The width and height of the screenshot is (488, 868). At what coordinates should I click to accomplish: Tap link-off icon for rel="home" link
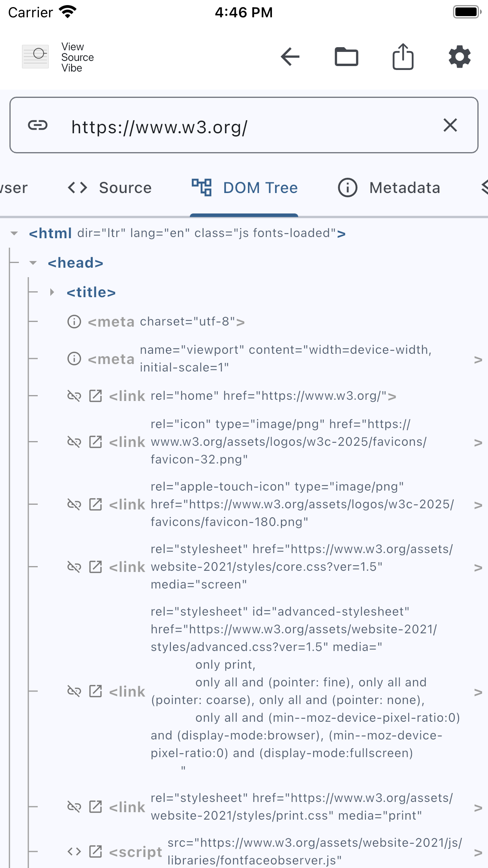point(74,396)
